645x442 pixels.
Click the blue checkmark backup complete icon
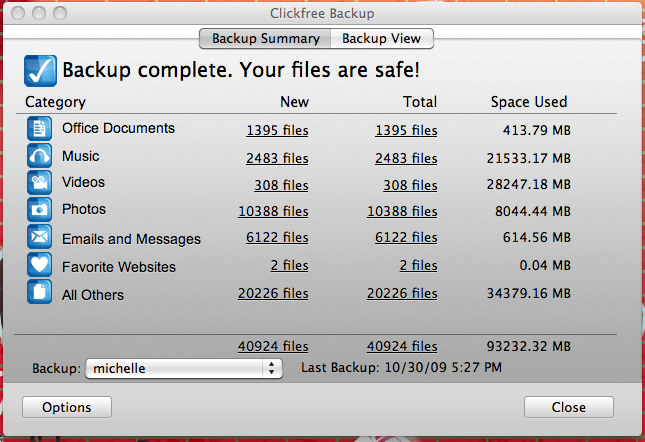coord(40,71)
